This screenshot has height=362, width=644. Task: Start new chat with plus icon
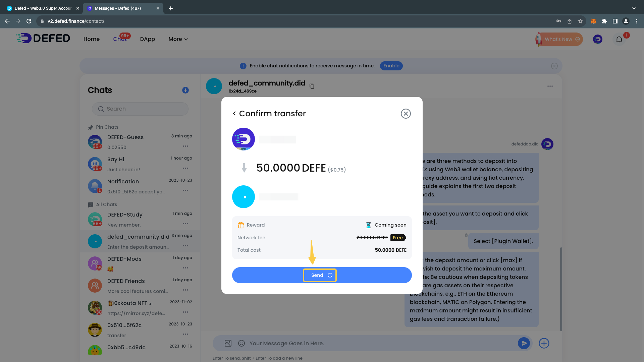click(x=185, y=90)
